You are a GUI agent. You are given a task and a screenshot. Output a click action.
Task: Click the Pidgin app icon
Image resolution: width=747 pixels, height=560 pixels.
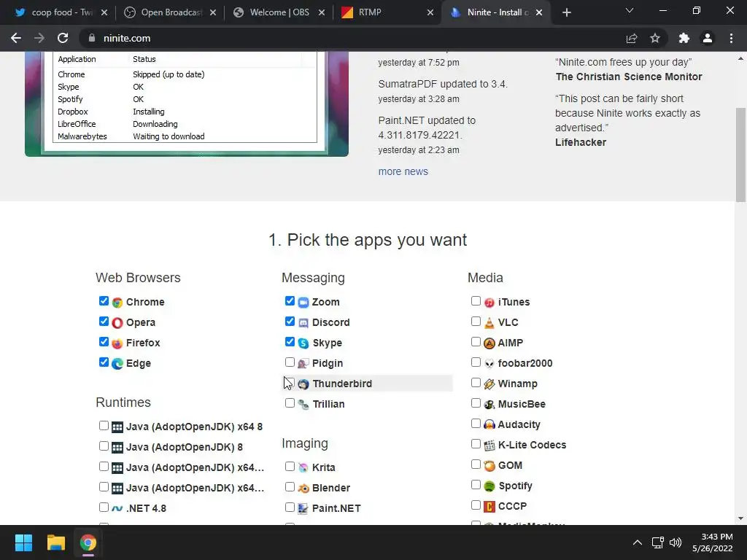pyautogui.click(x=303, y=364)
